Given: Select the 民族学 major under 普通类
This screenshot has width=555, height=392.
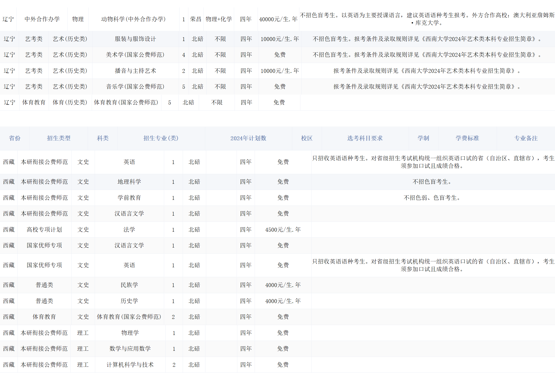Looking at the screenshot, I should 129,285.
